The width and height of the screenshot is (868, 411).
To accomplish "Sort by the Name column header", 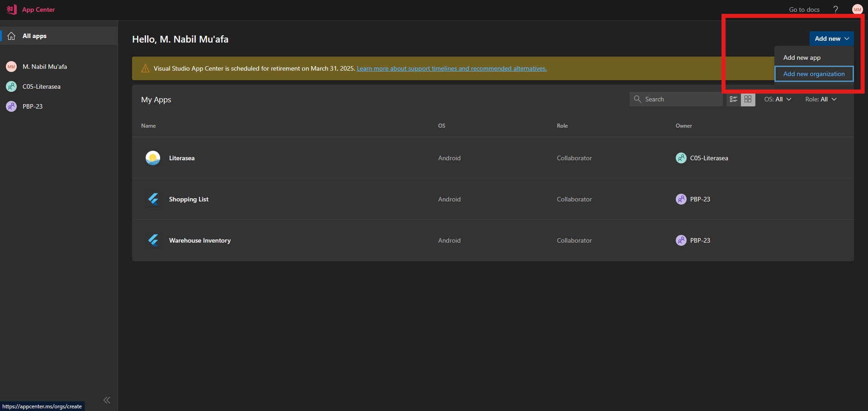I will click(148, 126).
